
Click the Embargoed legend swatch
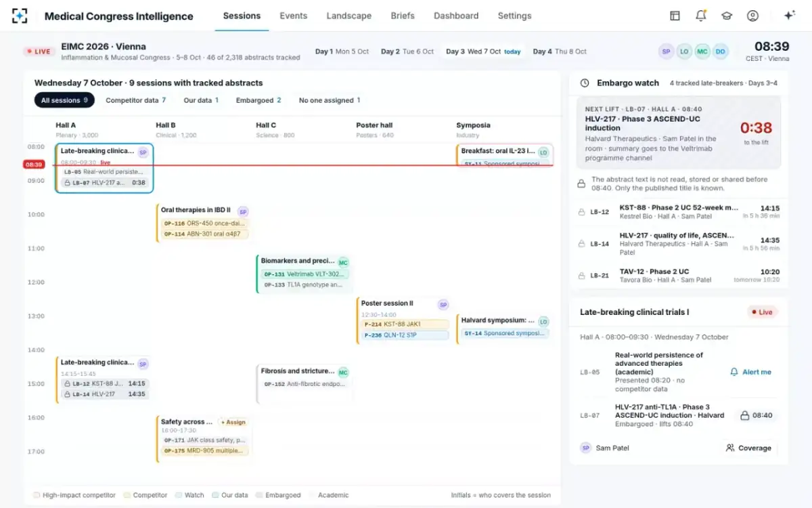coord(260,495)
